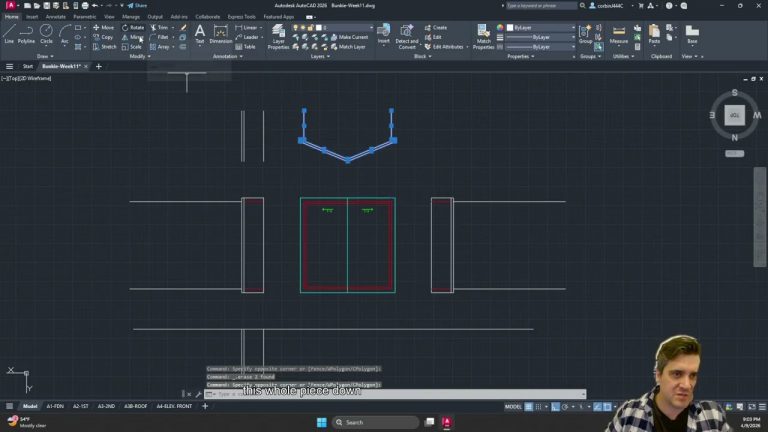The image size is (768, 432).
Task: Open the Annotate ribbon tab
Action: coord(58,16)
